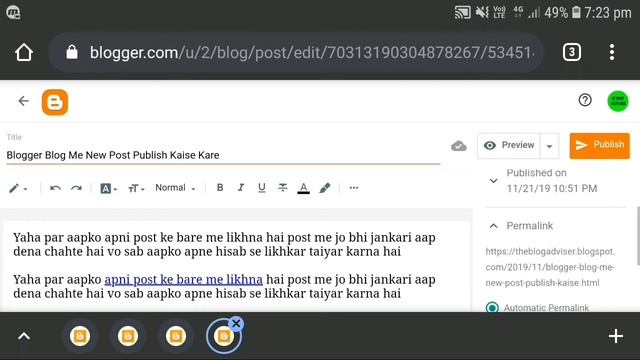640x360 pixels.
Task: Open the help question mark icon
Action: click(x=585, y=100)
